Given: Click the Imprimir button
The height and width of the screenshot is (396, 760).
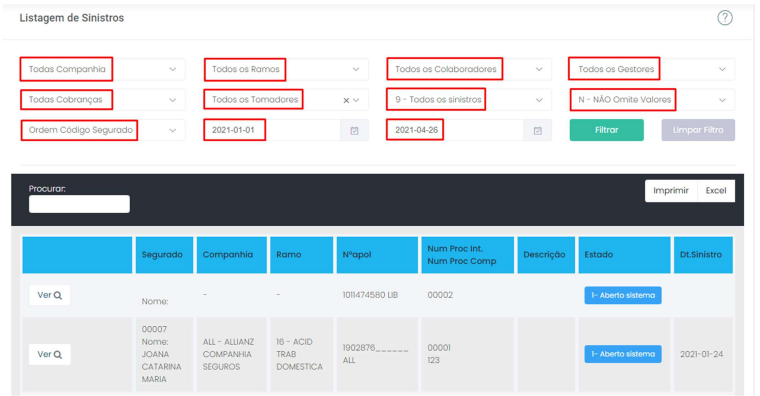Looking at the screenshot, I should click(x=671, y=190).
